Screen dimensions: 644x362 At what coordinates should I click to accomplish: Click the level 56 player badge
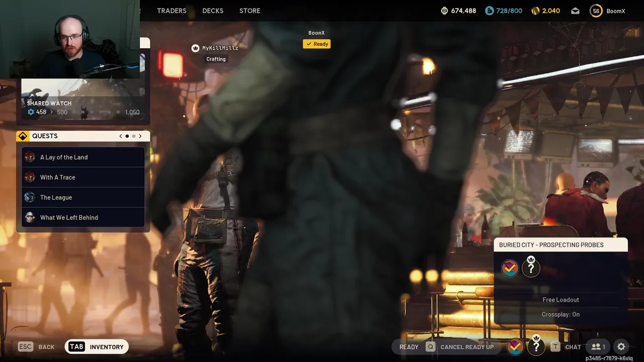(x=596, y=11)
